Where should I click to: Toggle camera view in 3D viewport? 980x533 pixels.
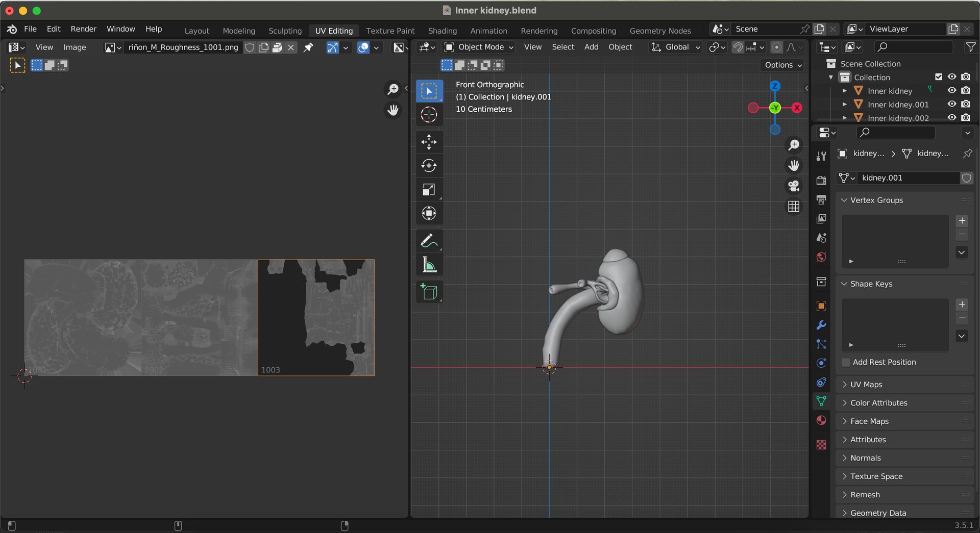(794, 186)
